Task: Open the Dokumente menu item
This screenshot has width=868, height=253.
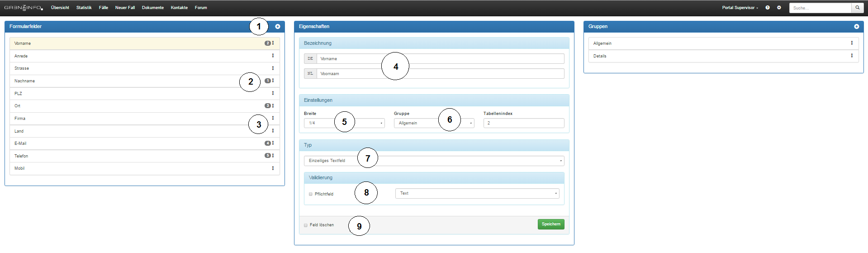Action: (152, 8)
